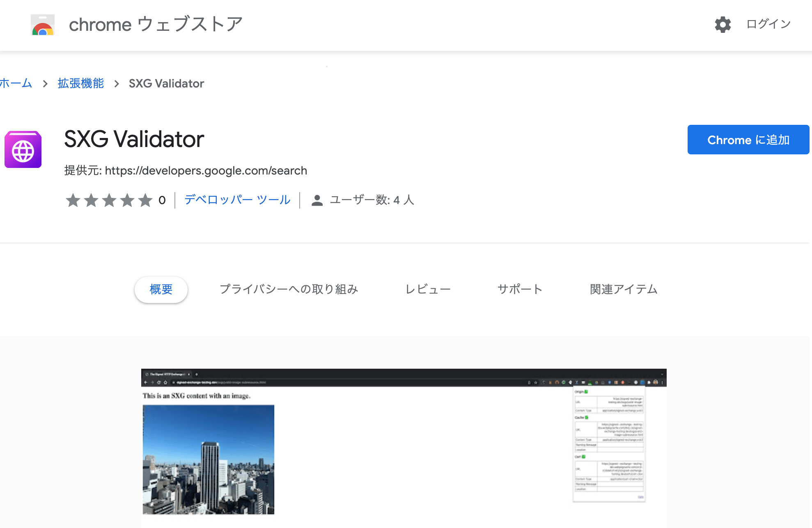Click the Chrome に追加 button
The height and width of the screenshot is (528, 812).
tap(748, 140)
